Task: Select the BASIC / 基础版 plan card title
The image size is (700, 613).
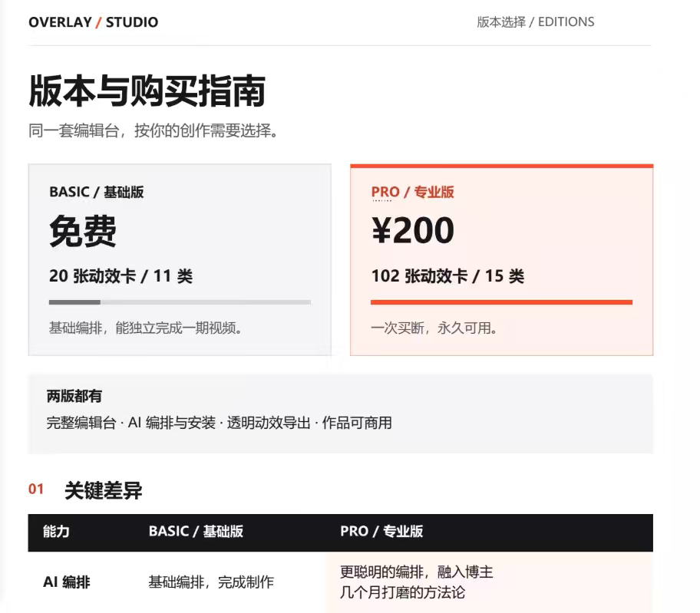Action: tap(97, 192)
